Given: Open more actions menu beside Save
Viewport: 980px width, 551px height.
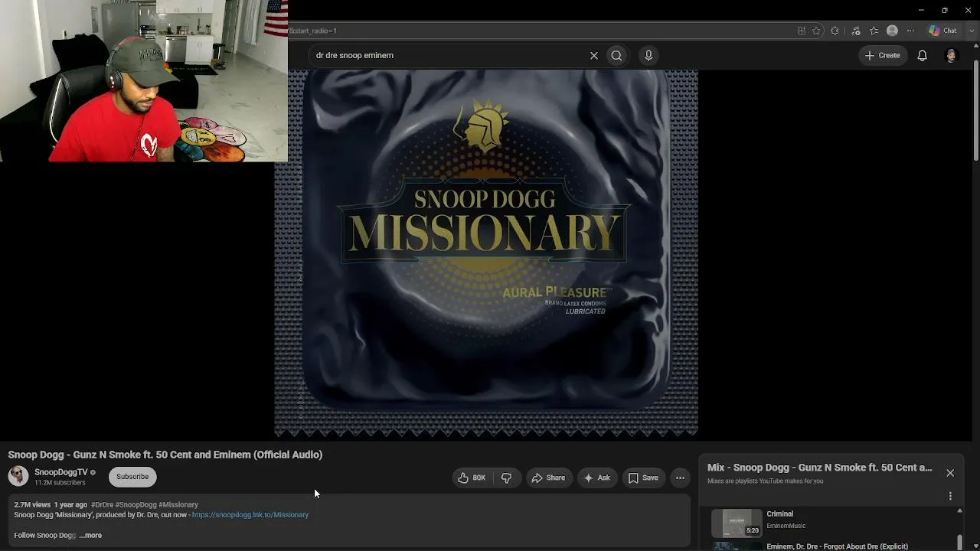Looking at the screenshot, I should tap(680, 478).
